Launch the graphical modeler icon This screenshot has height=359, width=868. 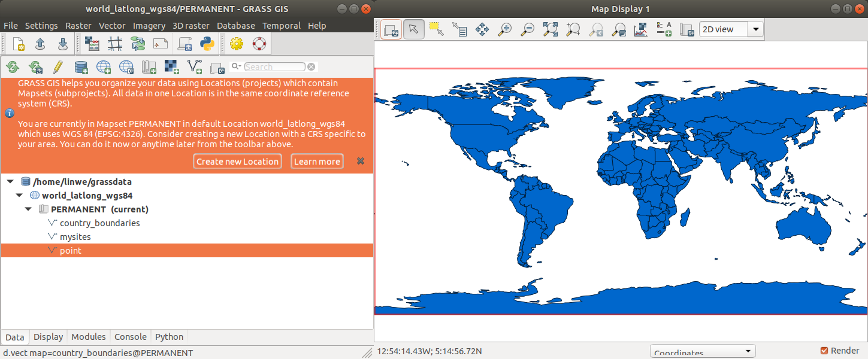pos(138,44)
